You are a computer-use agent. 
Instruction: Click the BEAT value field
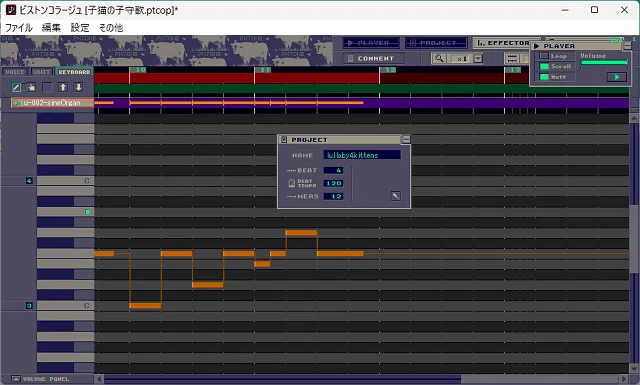point(333,170)
